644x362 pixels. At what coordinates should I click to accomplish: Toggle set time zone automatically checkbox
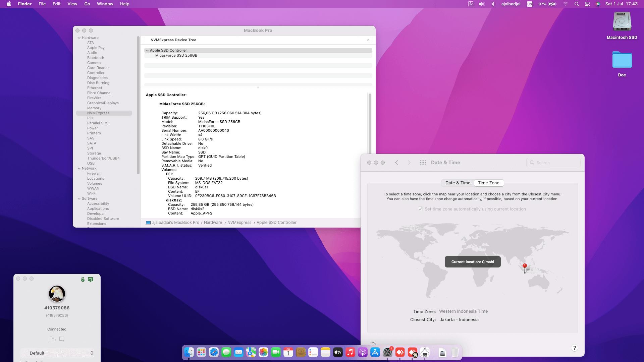(x=420, y=209)
